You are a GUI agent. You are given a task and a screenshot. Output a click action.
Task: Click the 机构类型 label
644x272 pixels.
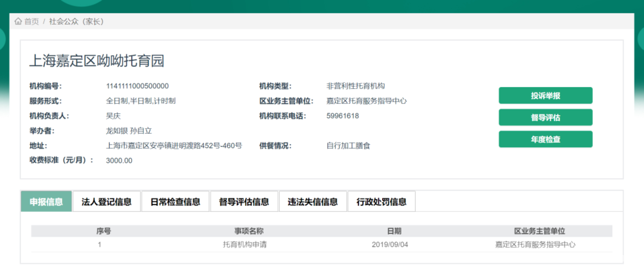point(276,86)
